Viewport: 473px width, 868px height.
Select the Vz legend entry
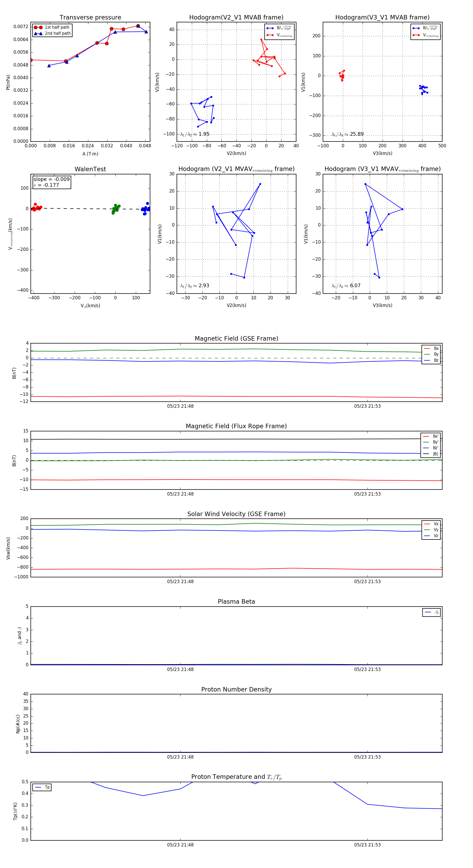point(431,536)
